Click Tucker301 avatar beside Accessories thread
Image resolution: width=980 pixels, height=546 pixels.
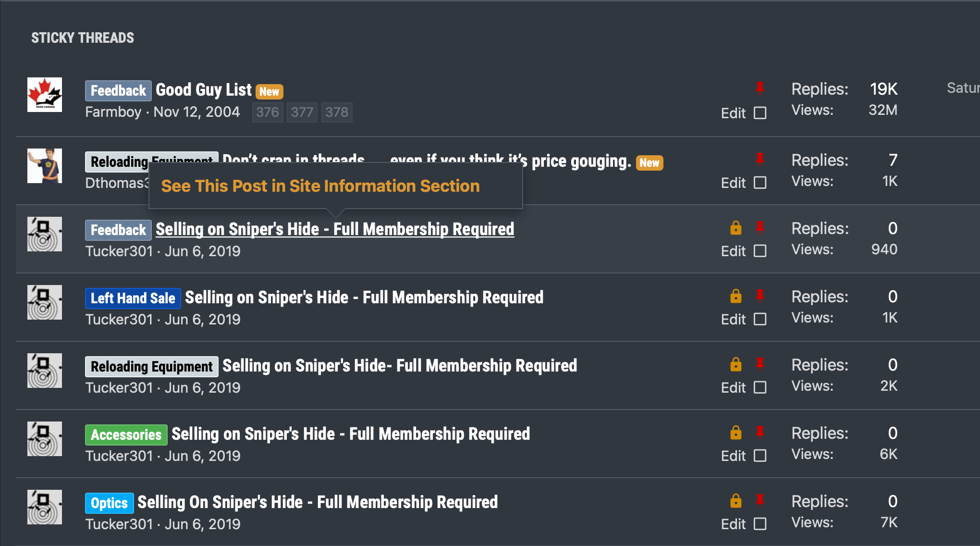45,439
